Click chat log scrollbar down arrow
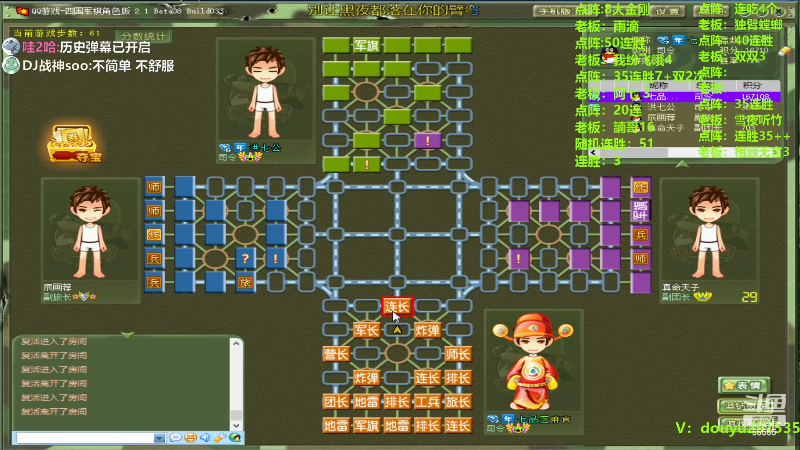Screen dimensions: 800x450 tap(236, 425)
